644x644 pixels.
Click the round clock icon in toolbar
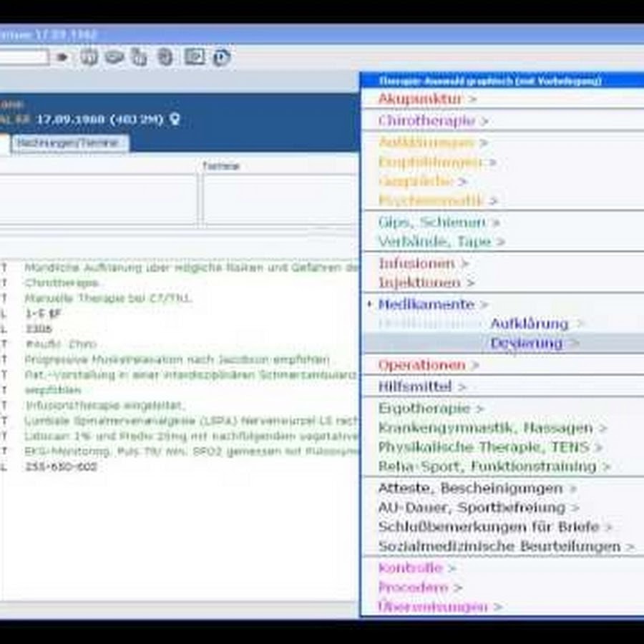(x=221, y=57)
